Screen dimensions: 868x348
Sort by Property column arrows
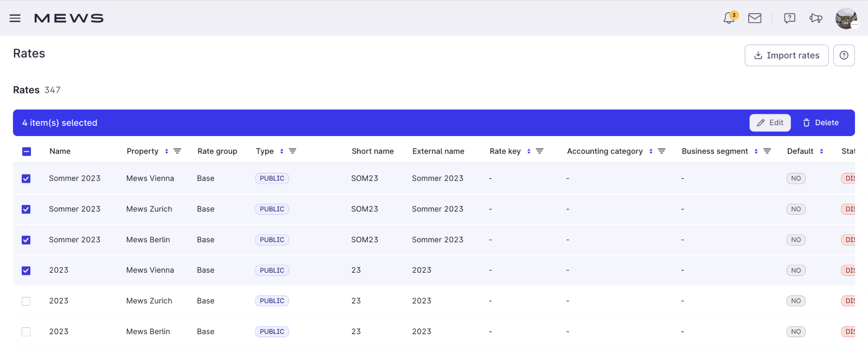(167, 151)
